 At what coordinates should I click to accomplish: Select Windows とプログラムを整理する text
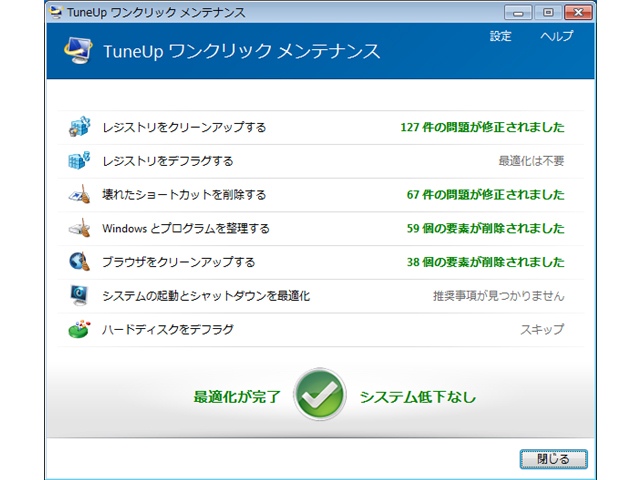tap(186, 229)
